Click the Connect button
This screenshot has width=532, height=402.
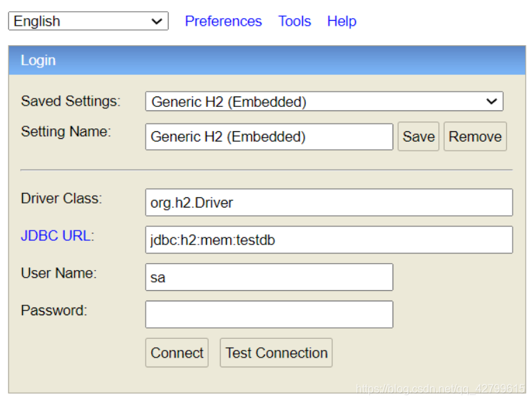[x=177, y=353]
